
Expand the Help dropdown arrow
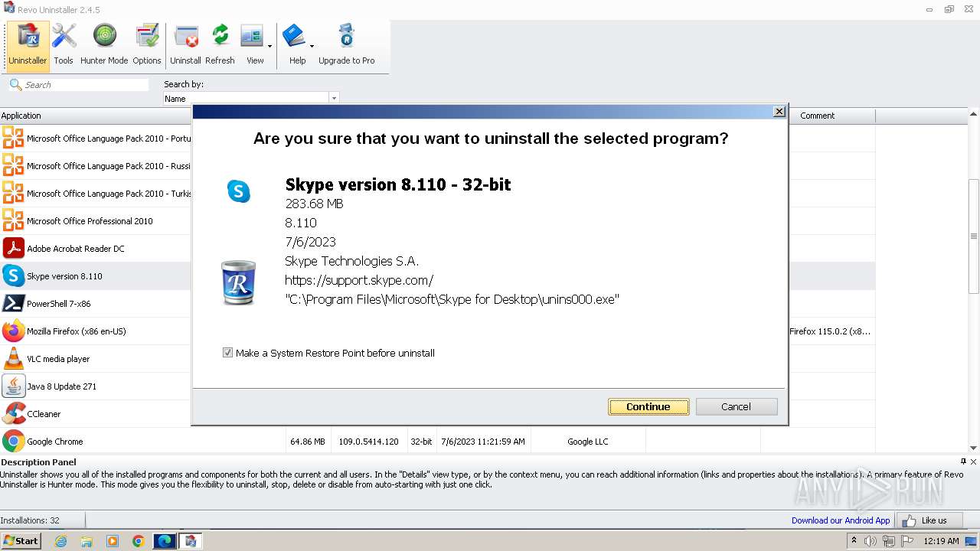312,46
